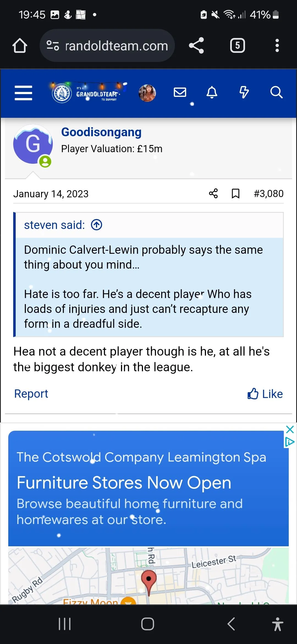297x644 pixels.
Task: Jump to steven's original quoted post
Action: [x=97, y=225]
